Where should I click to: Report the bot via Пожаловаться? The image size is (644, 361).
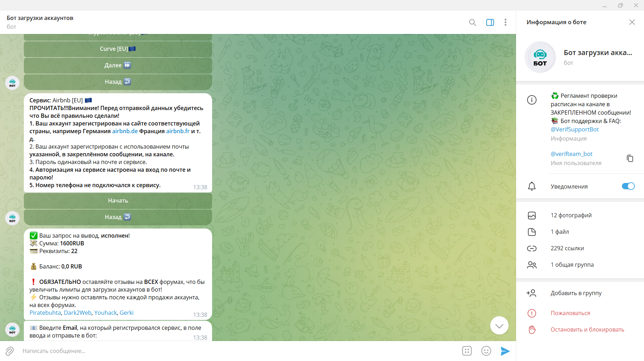tap(570, 313)
